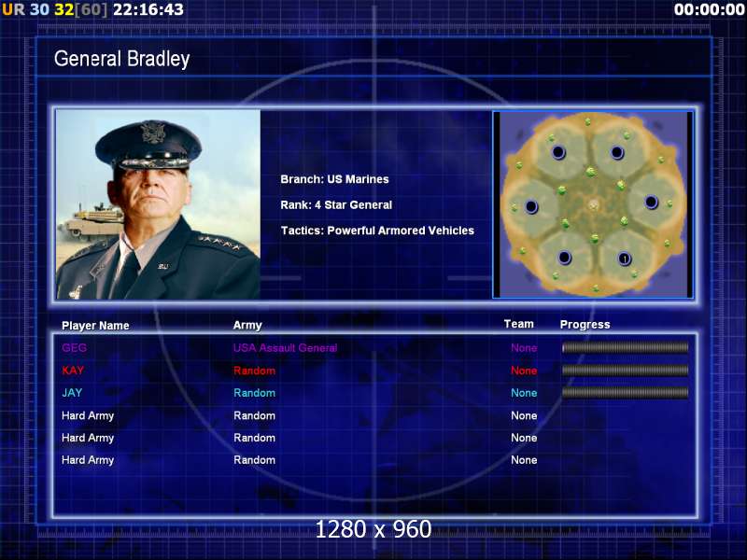Click the center marker of the minimap
Image resolution: width=747 pixels, height=560 pixels.
593,204
